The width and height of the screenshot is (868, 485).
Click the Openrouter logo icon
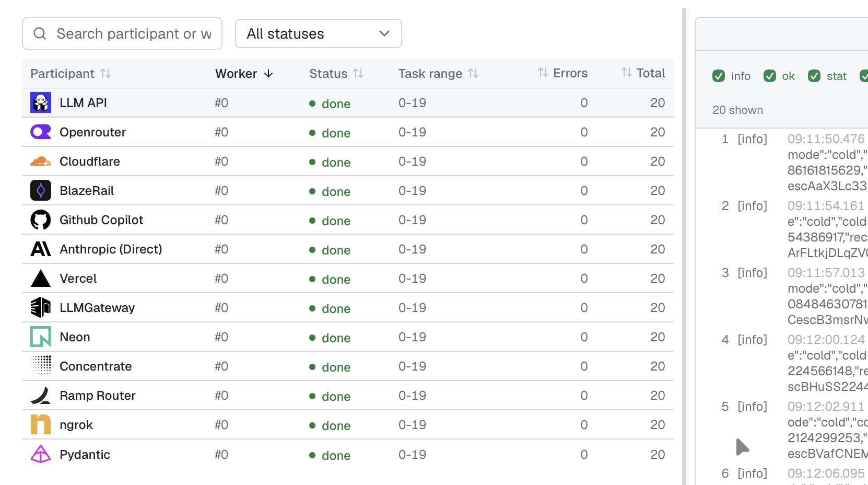(x=41, y=132)
